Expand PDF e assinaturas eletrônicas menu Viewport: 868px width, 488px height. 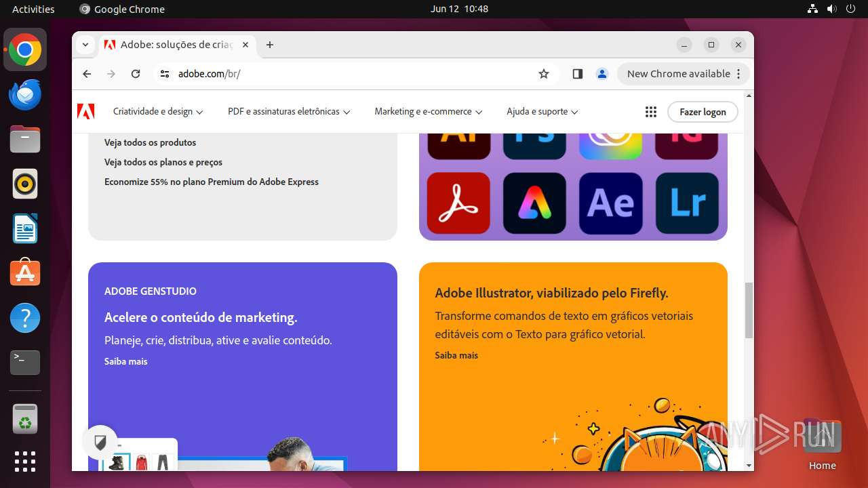pos(289,112)
